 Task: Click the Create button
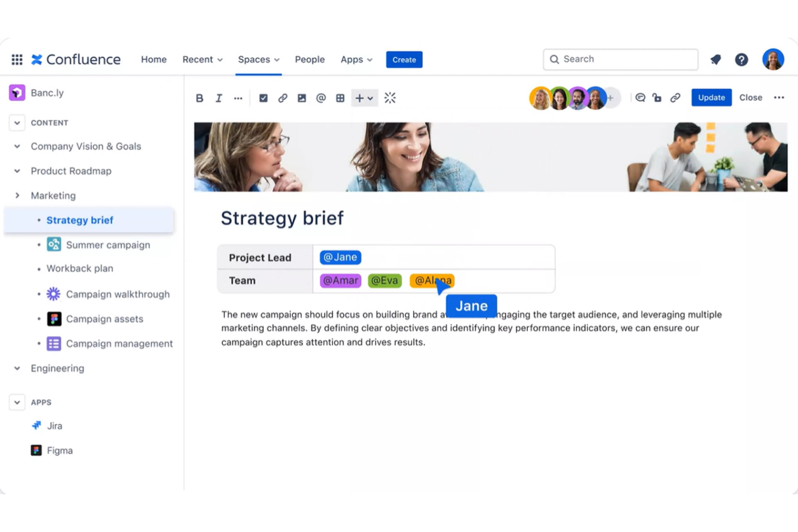tap(404, 59)
